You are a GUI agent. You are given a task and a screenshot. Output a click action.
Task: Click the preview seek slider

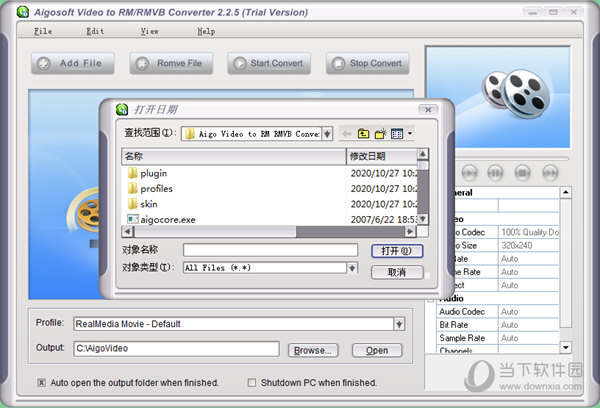(x=512, y=158)
